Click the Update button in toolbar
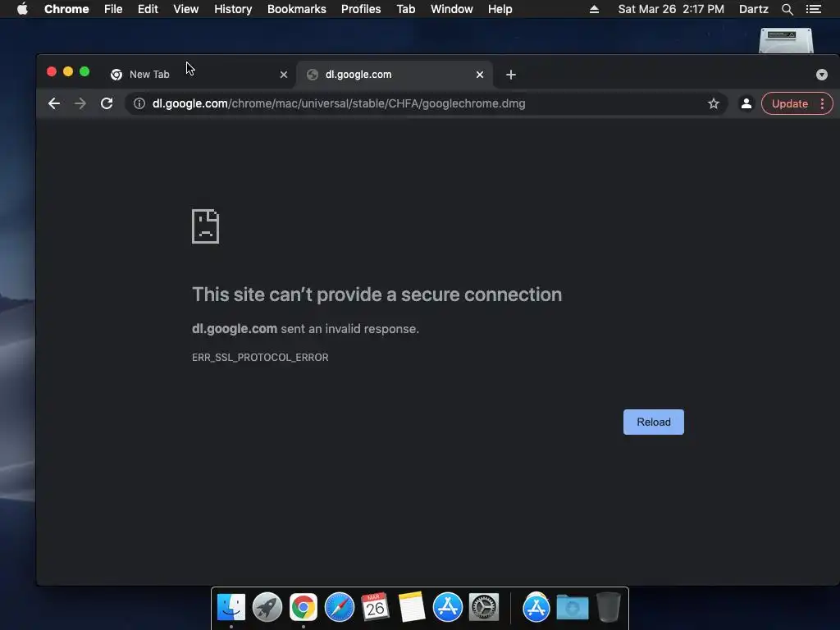 (790, 103)
